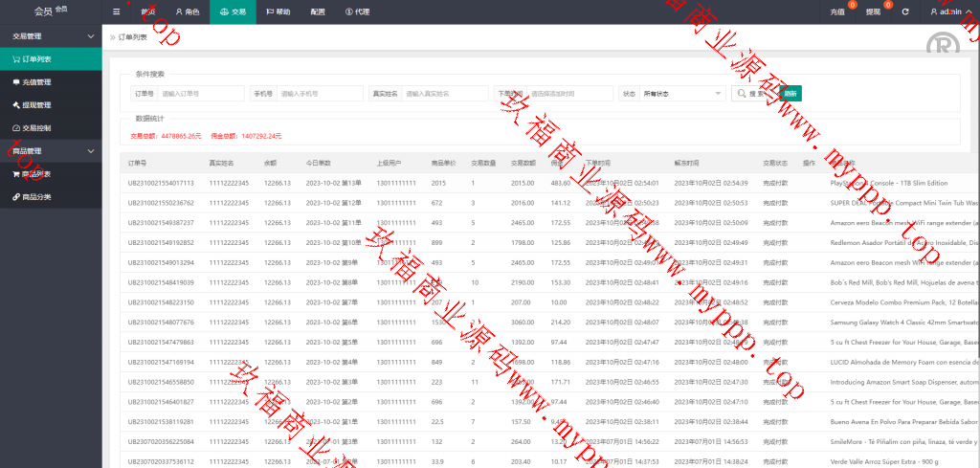Image resolution: width=980 pixels, height=468 pixels.
Task: Open 充值管理 in the sidebar
Action: pos(36,82)
